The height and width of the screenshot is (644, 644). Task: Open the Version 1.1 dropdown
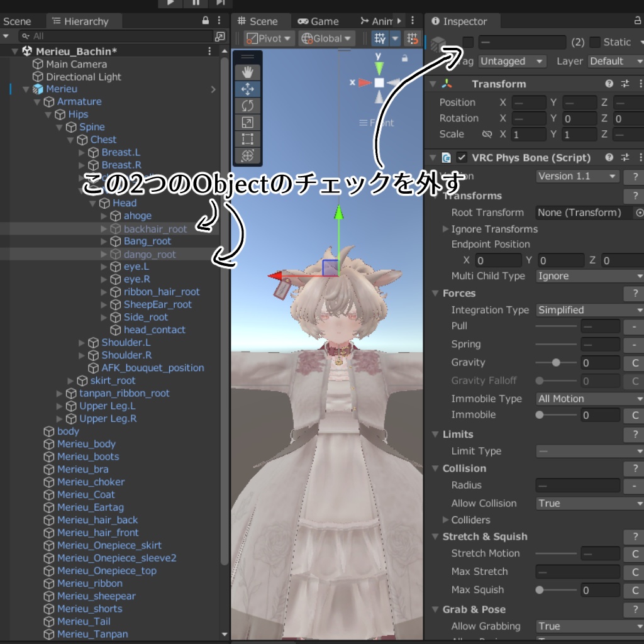tap(577, 176)
